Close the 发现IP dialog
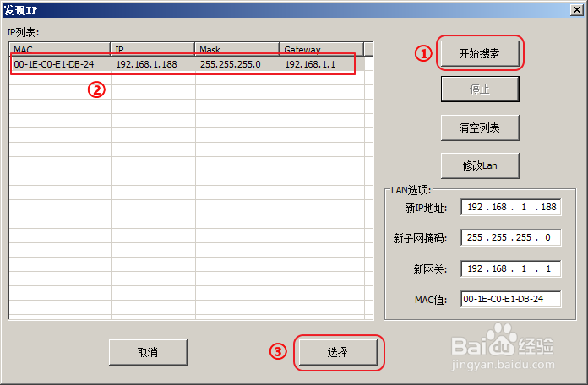Viewport: 588px width, 385px height. [577, 10]
